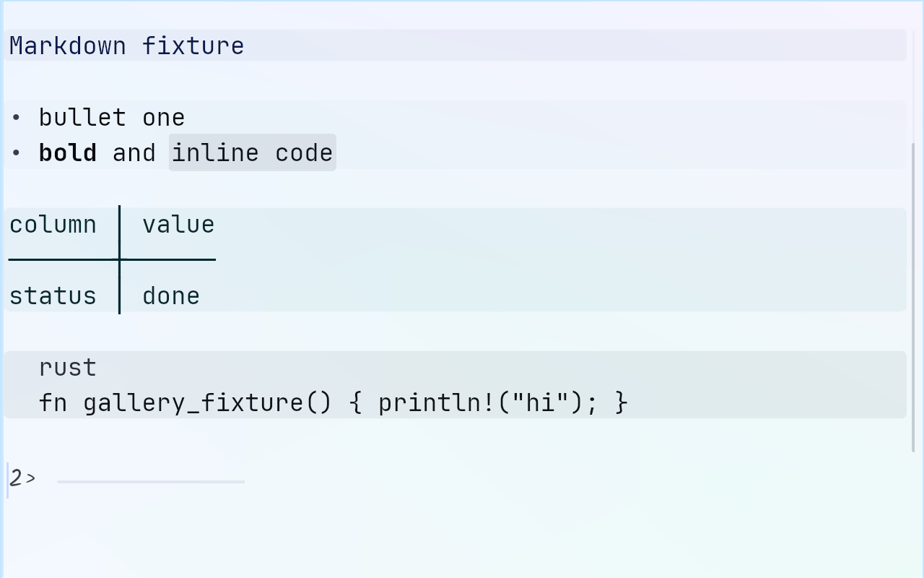924x578 pixels.
Task: Click the "value" table header cell
Action: point(178,224)
